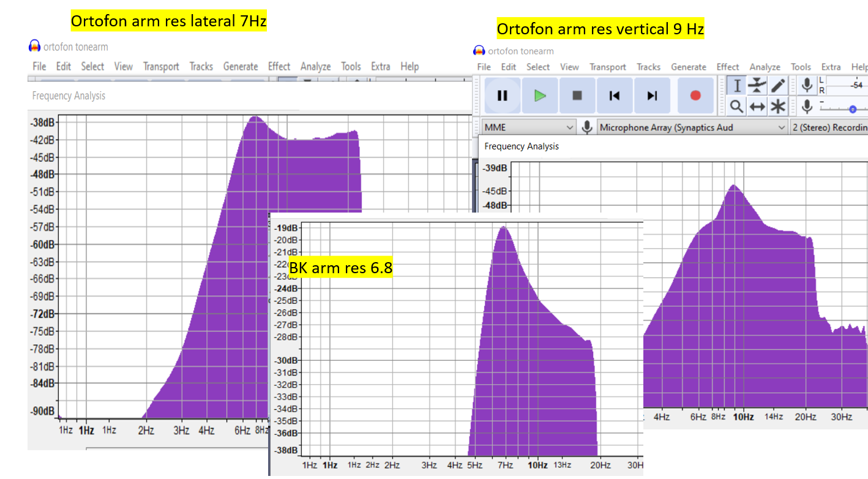Start recording with the red Record button
Viewport: 868px width, 479px height.
pyautogui.click(x=695, y=96)
